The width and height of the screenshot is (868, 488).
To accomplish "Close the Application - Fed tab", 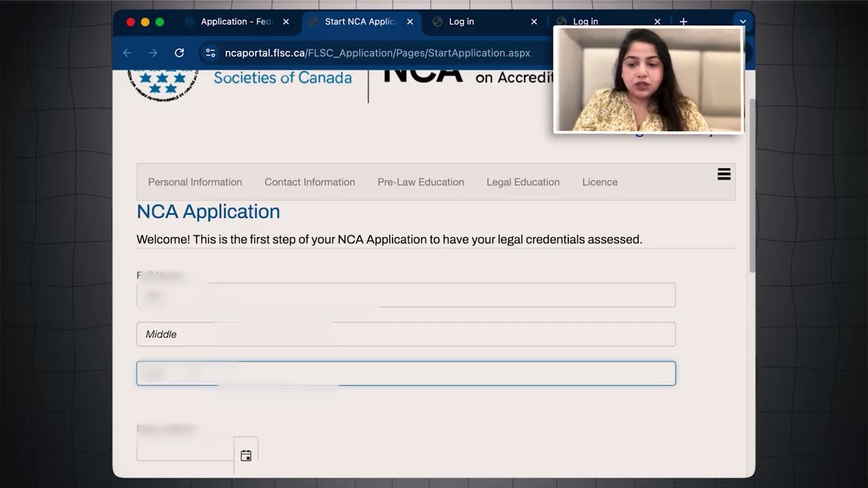I will tap(285, 22).
